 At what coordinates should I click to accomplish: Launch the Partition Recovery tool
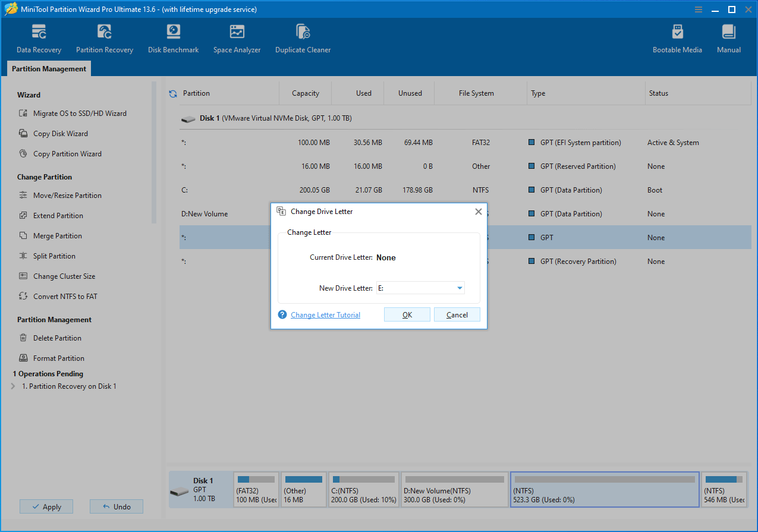click(105, 37)
